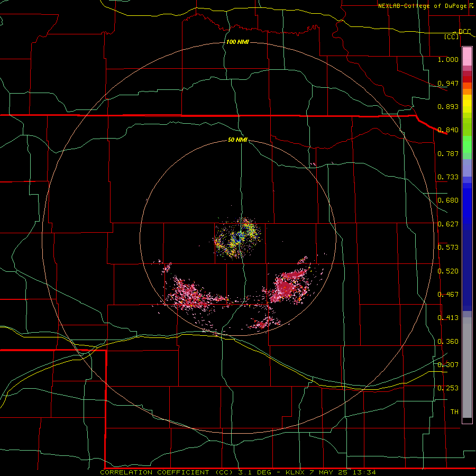
Task: Click the blue-yellow radar clutter at center
Action: pos(238,239)
